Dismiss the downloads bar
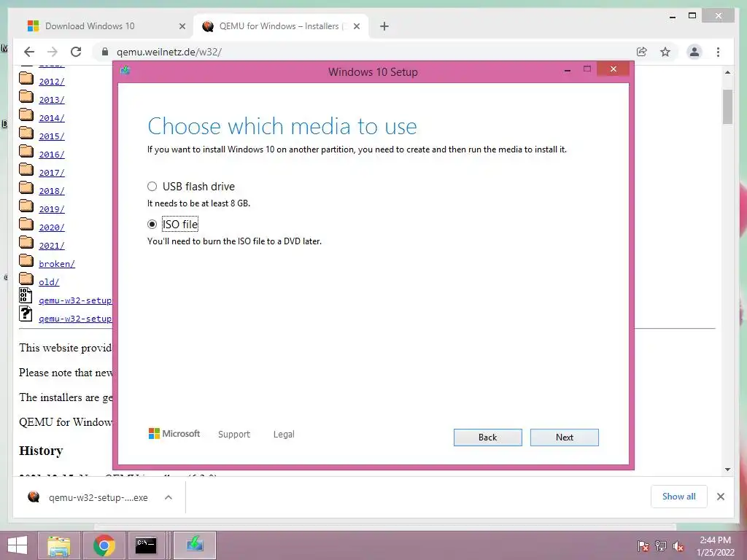Screen dimensions: 747x560 (x=720, y=497)
